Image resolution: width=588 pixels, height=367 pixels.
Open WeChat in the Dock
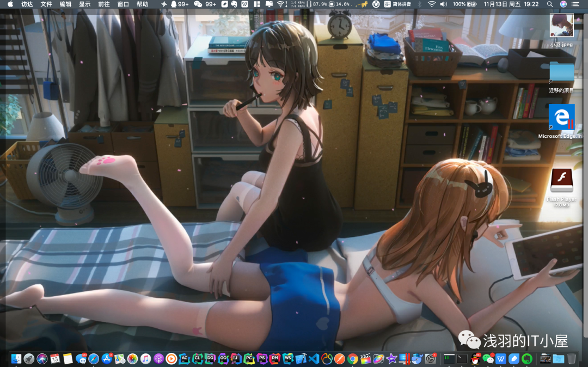(488, 359)
